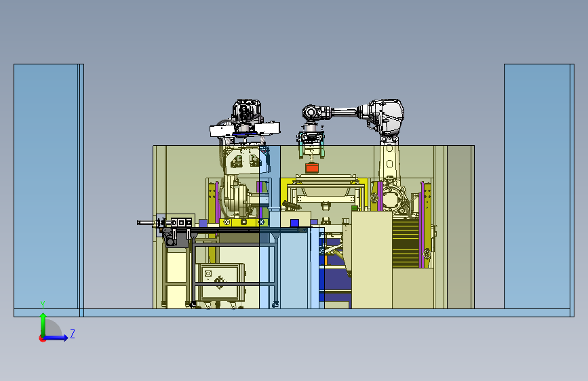Select the tall cream cabinet right of center
This screenshot has width=588, height=381.
coord(372,260)
